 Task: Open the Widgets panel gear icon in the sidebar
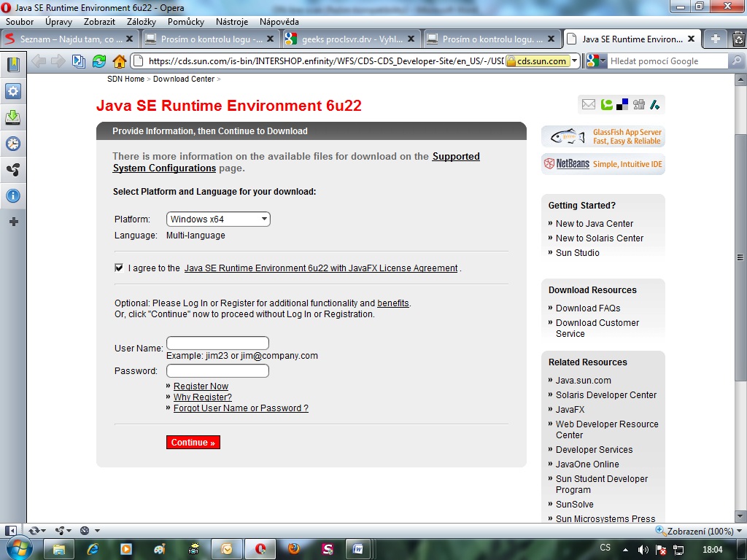coord(13,91)
